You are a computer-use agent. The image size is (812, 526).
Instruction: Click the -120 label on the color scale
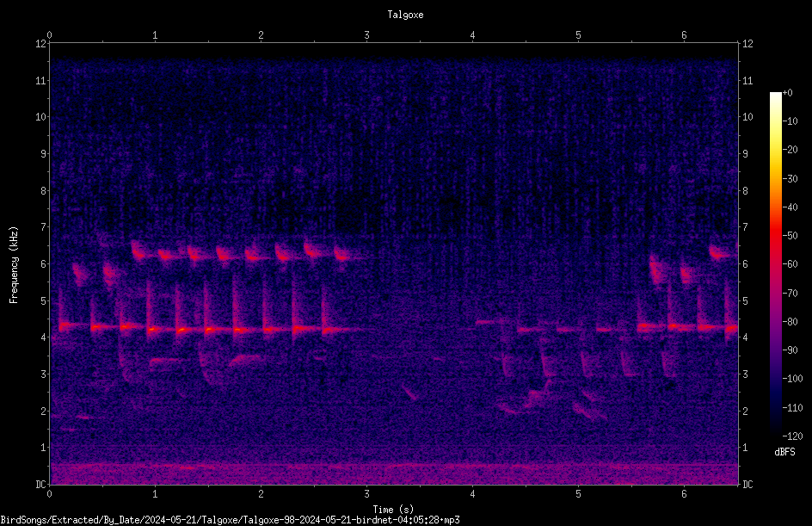click(x=792, y=436)
